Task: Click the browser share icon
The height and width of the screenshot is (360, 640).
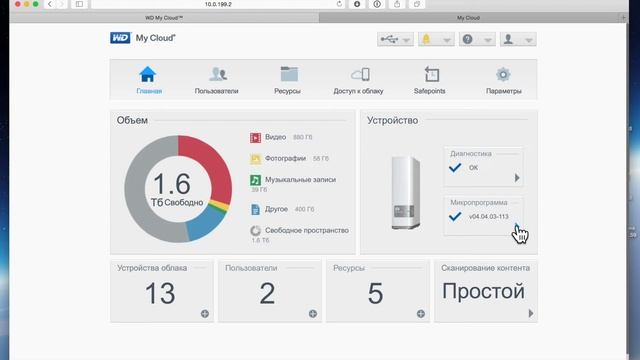Action: click(x=397, y=4)
